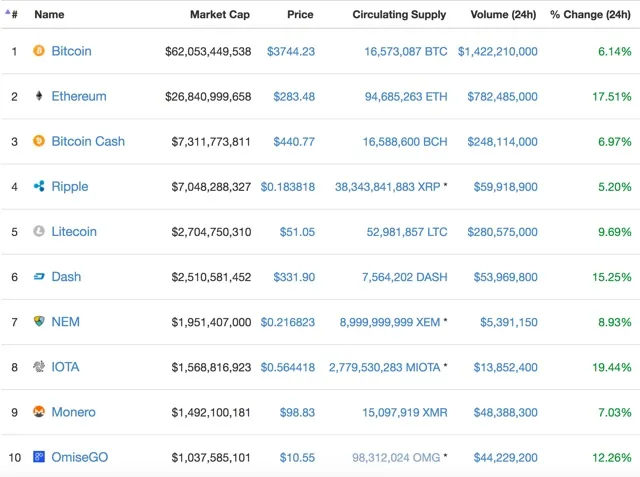Click the Ethereum diamond logo icon
This screenshot has height=477, width=640.
tap(39, 96)
